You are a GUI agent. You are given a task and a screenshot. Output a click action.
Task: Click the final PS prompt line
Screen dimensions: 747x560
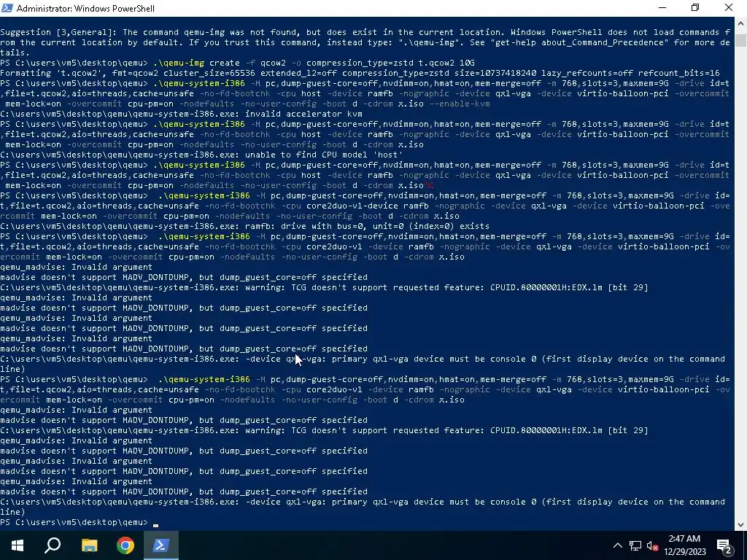click(x=79, y=522)
